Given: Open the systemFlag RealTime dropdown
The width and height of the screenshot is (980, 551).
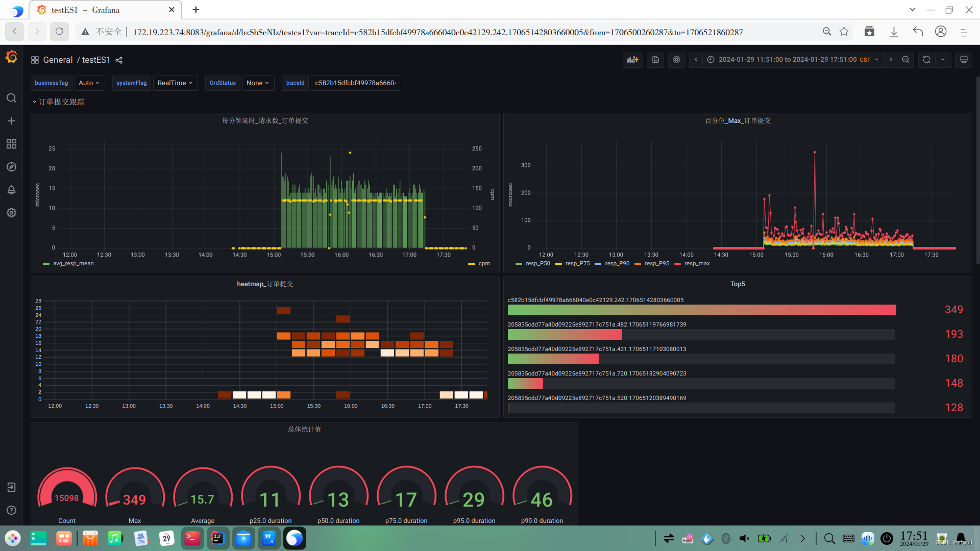Looking at the screenshot, I should (x=175, y=83).
